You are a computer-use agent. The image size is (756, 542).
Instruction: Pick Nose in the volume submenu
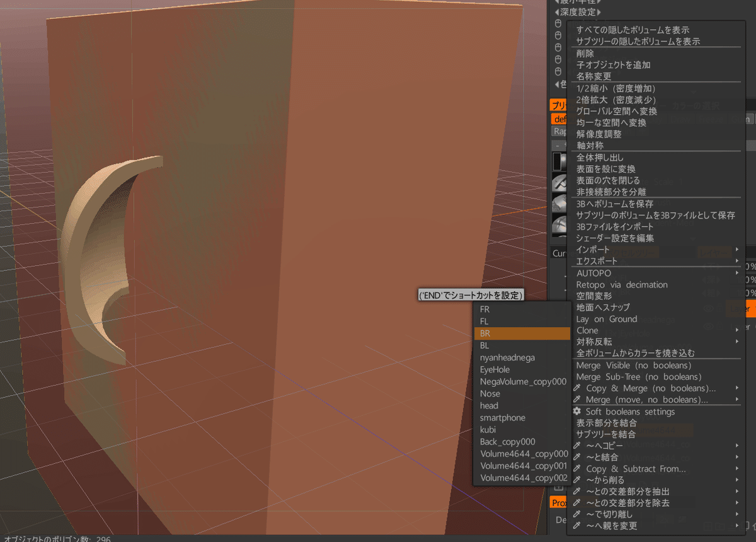pos(490,393)
